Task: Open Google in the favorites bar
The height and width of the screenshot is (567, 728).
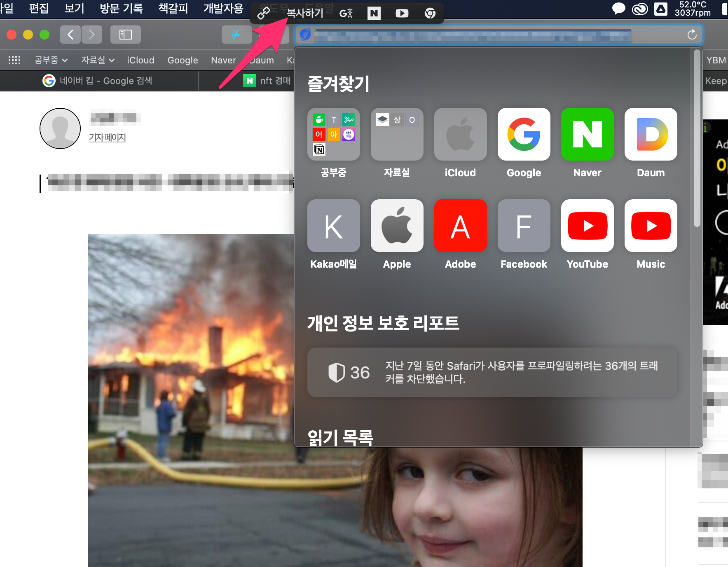Action: point(183,60)
